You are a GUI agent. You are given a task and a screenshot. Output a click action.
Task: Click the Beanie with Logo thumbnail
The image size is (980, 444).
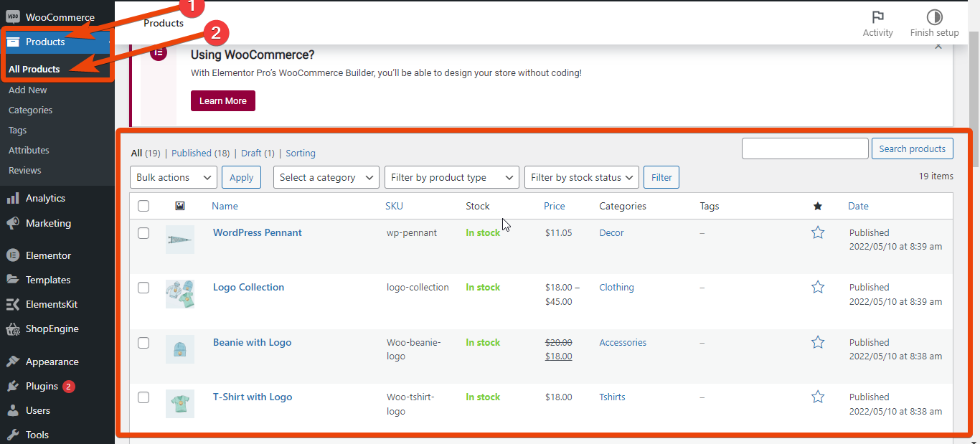point(180,349)
